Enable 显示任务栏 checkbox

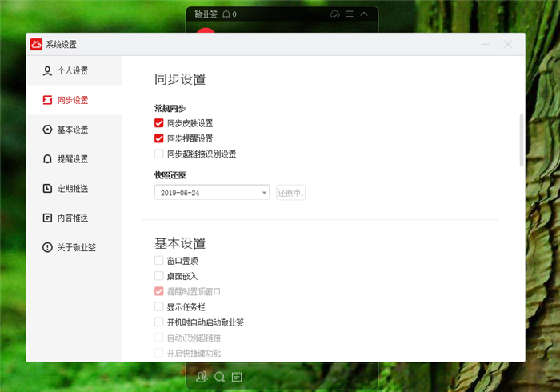pos(159,306)
